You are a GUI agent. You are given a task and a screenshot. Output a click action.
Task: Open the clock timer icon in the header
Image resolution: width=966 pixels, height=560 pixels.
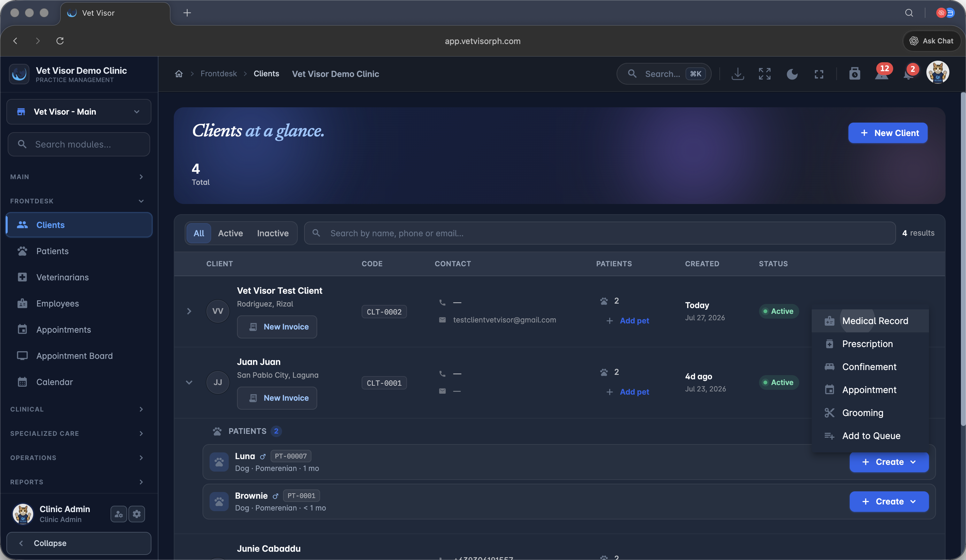855,73
